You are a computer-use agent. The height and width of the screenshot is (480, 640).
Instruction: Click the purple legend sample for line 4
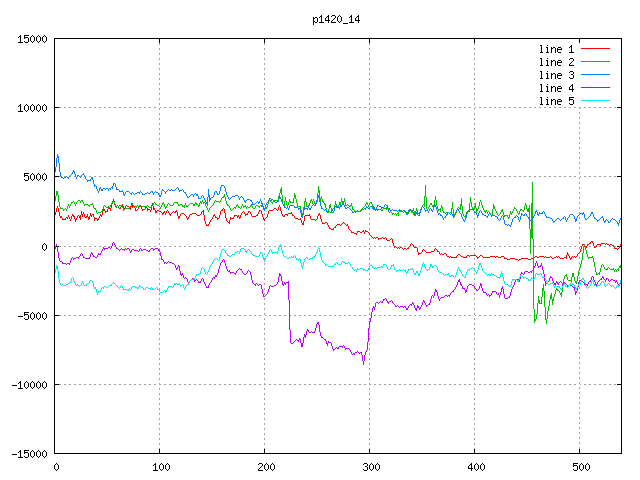click(x=595, y=88)
